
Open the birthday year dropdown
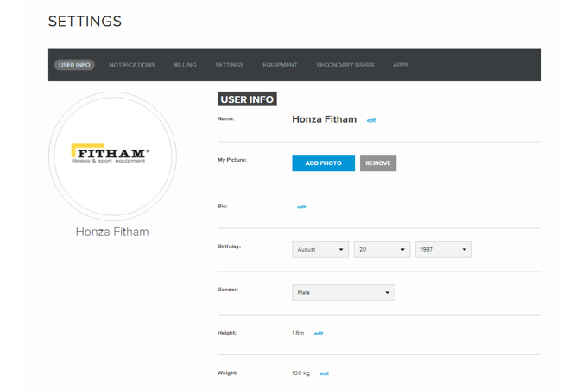tap(443, 249)
